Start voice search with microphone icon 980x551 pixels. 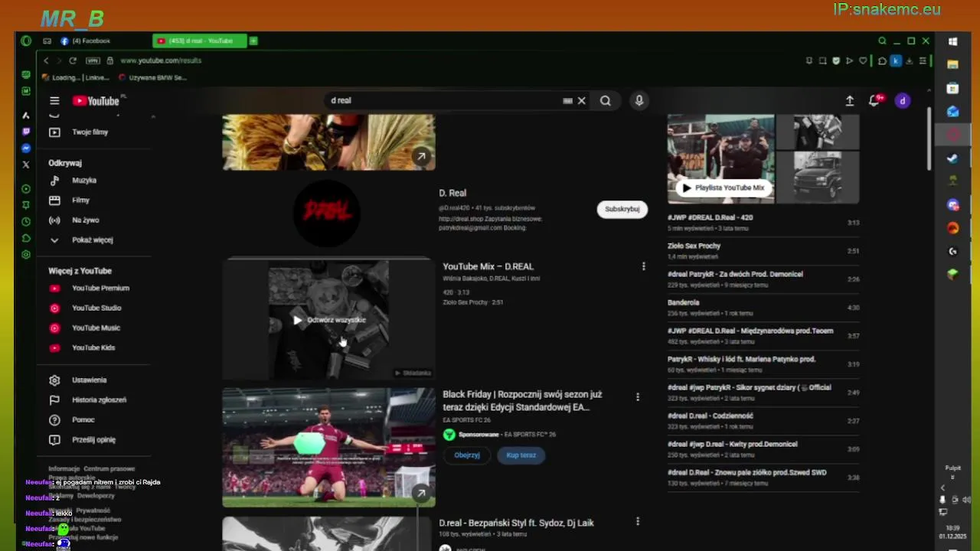point(639,100)
